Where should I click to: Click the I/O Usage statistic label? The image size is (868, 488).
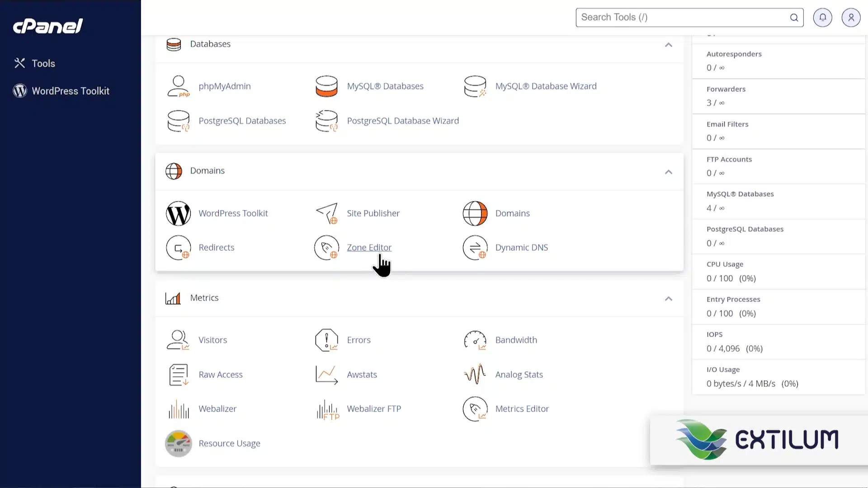pos(723,370)
